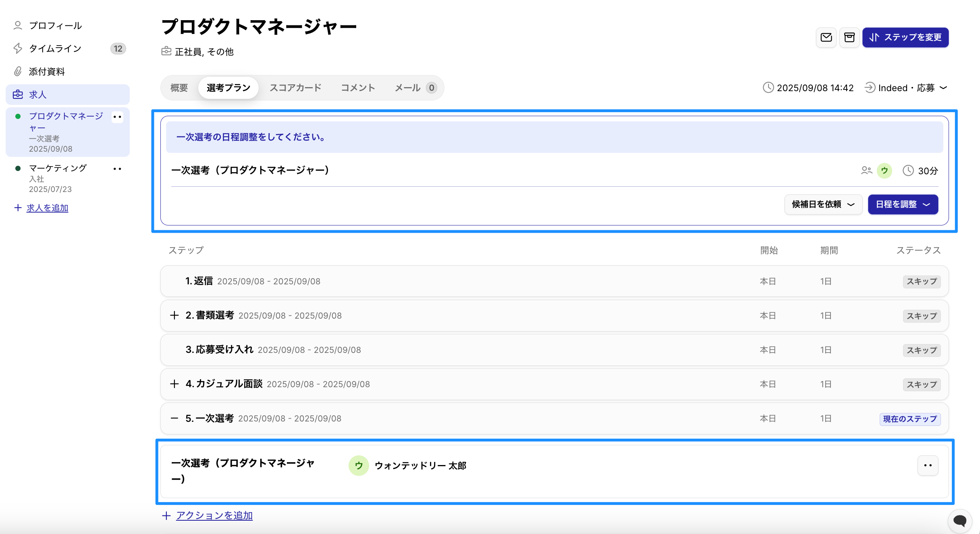Open the mail envelope icon near ステップを変更

tap(826, 38)
